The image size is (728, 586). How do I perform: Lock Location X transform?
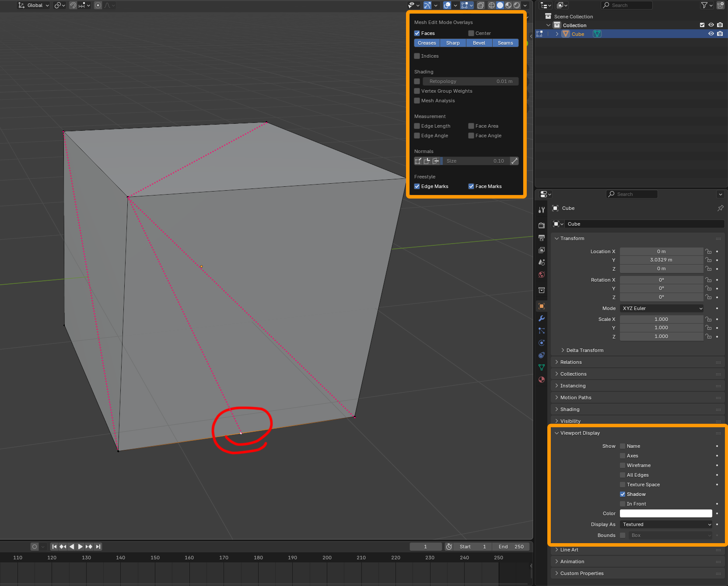[x=708, y=251]
